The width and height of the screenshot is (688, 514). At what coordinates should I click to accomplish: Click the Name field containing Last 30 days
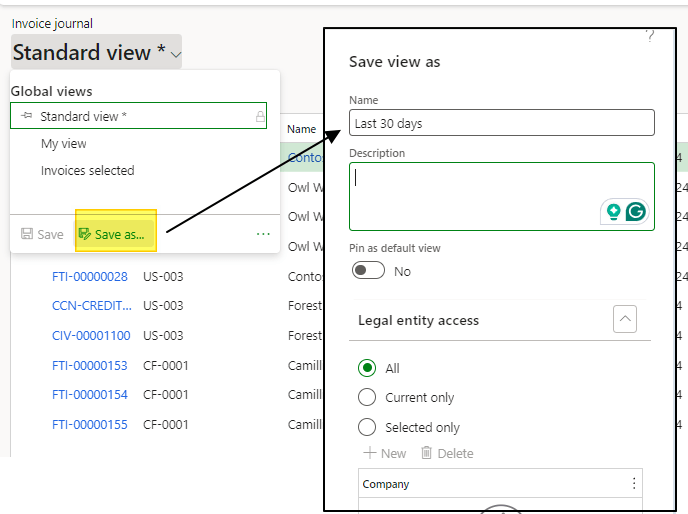point(501,123)
